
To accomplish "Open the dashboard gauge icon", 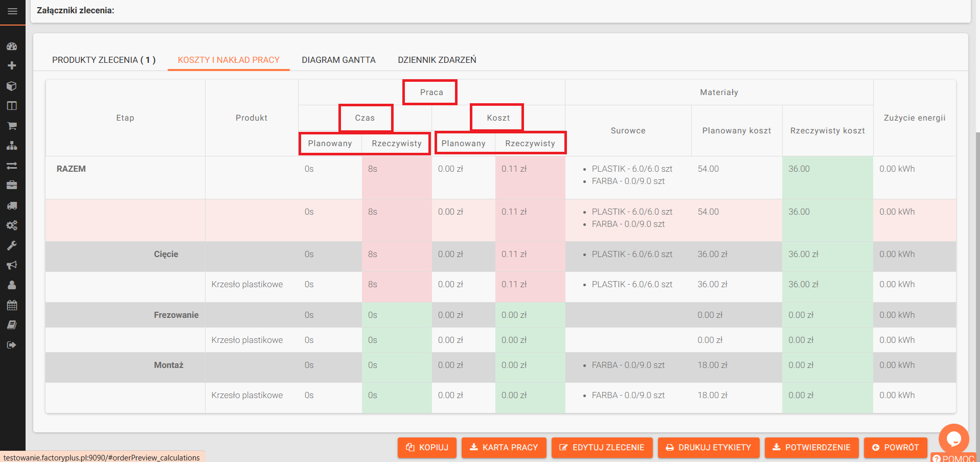I will pyautogui.click(x=12, y=46).
